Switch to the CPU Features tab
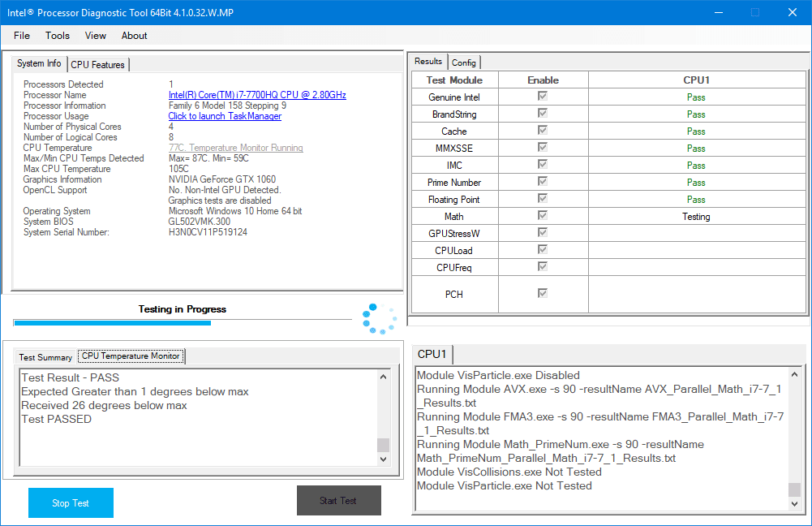This screenshot has width=812, height=526. tap(97, 64)
